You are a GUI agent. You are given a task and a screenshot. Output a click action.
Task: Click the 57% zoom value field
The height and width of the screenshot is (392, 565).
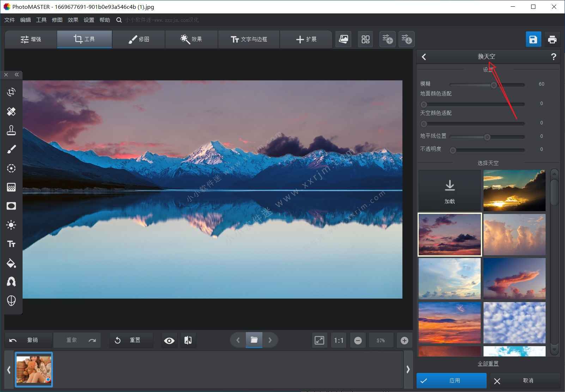pos(381,341)
